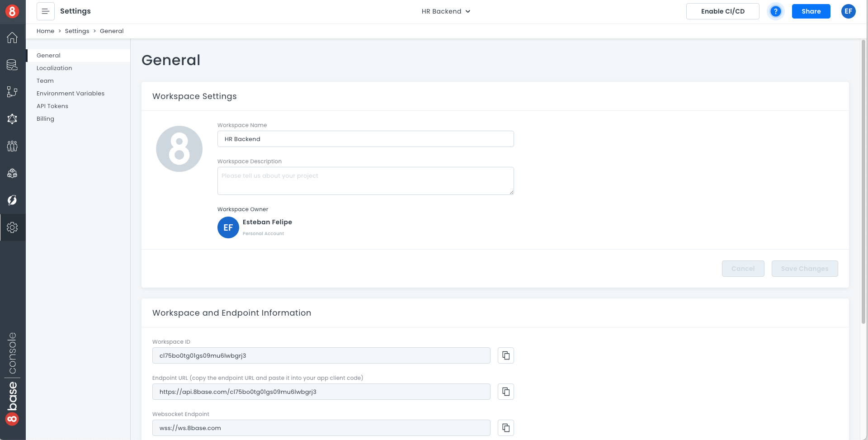Viewport: 868px width, 440px height.
Task: Click the Settings gear icon in sidebar
Action: tap(12, 227)
